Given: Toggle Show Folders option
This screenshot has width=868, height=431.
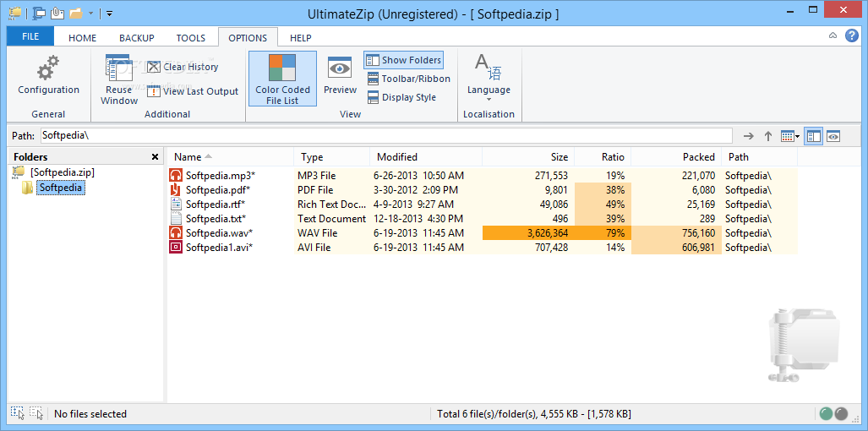Looking at the screenshot, I should (403, 60).
